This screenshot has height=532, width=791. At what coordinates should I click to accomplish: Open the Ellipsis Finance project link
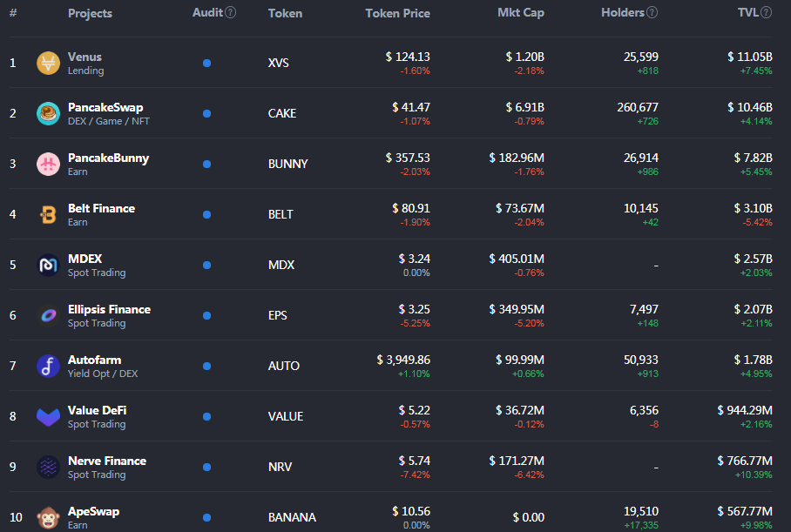110,310
